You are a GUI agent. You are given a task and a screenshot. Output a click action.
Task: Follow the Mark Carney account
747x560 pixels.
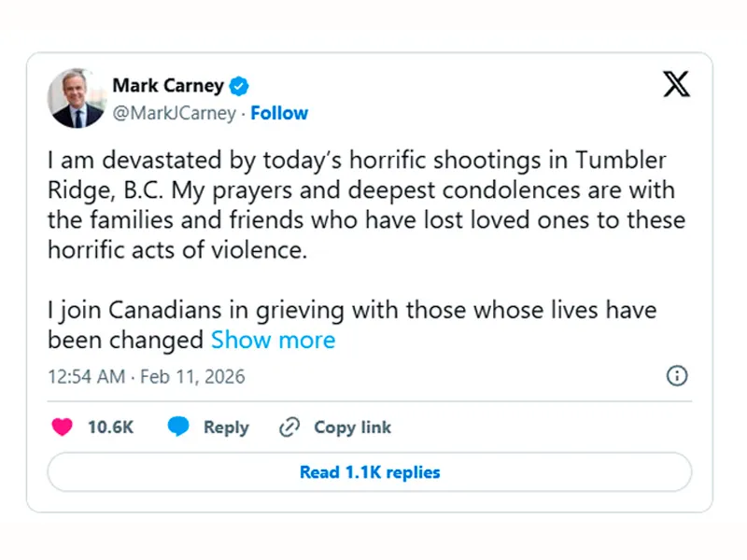click(279, 113)
